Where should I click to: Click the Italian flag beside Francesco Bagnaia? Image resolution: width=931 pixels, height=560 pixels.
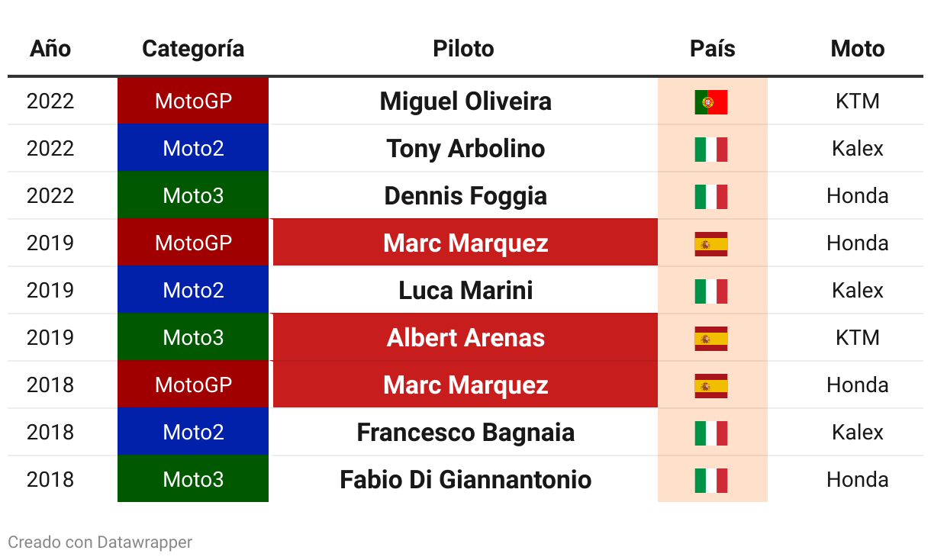(x=711, y=433)
